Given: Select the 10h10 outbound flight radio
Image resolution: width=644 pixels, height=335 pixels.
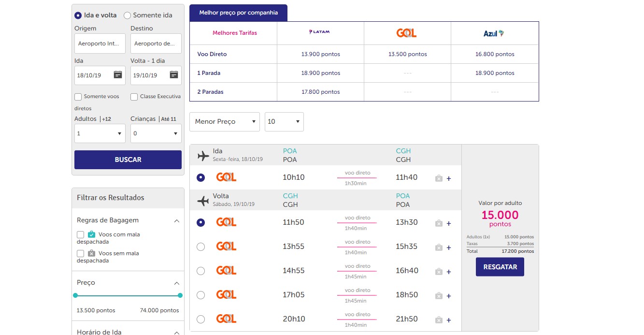Looking at the screenshot, I should pos(201,177).
